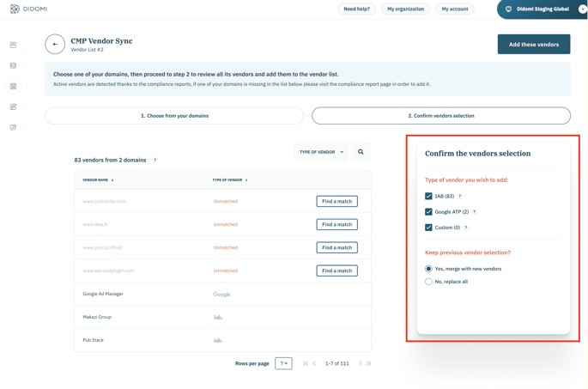Click the 1-7 of 111 page indicator
This screenshot has width=588, height=389.
336,363
